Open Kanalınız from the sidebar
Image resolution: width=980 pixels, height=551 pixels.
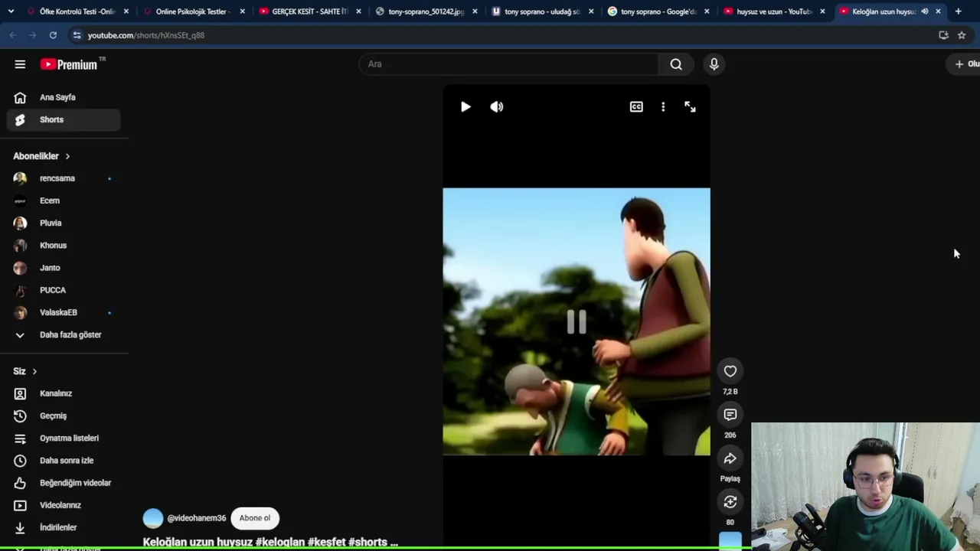64,393
